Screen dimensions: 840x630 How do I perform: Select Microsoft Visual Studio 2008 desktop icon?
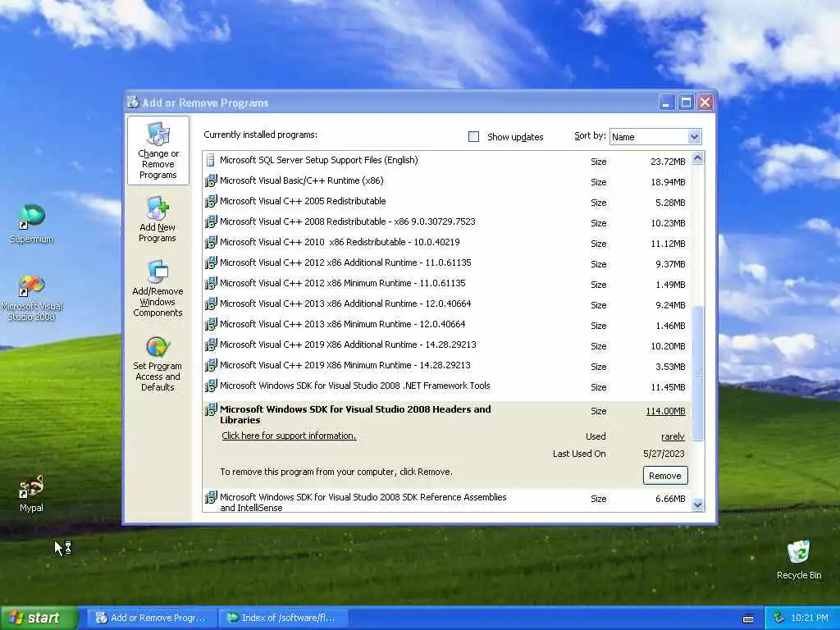coord(31,298)
